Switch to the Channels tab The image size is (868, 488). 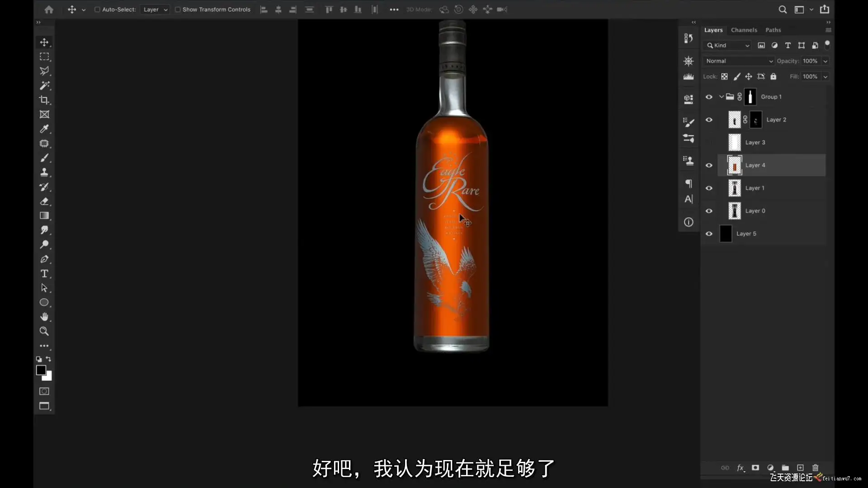click(x=744, y=30)
